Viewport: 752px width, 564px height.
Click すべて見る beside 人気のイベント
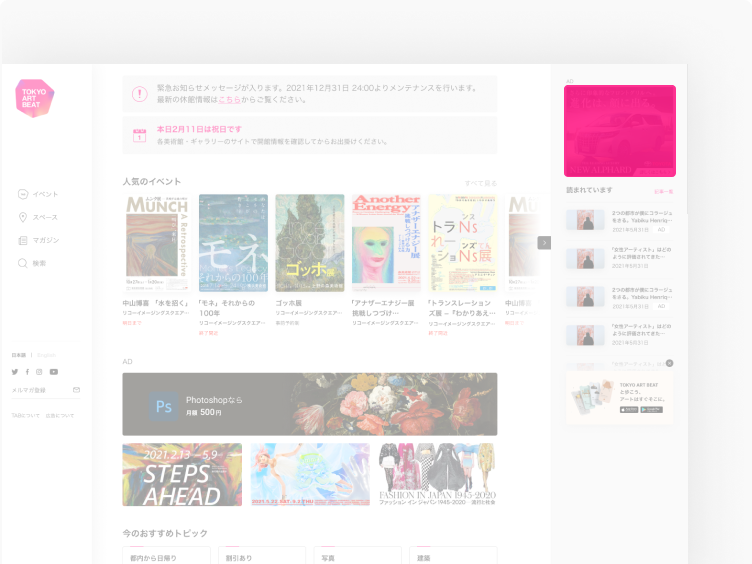tap(480, 183)
